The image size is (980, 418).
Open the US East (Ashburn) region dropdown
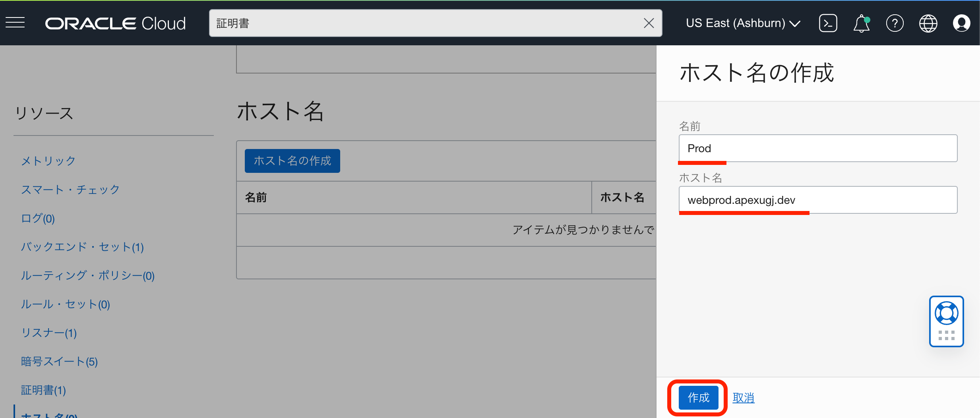coord(743,23)
